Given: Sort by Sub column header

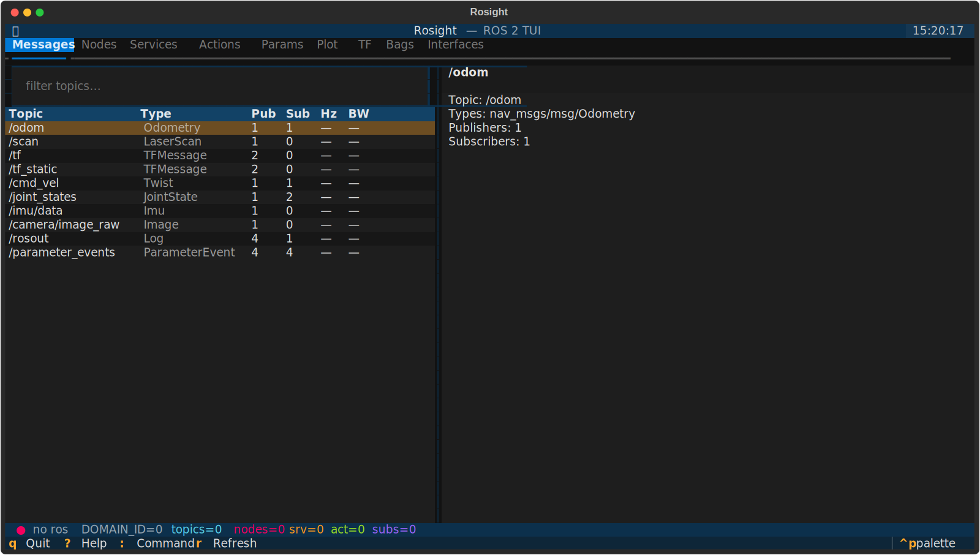Looking at the screenshot, I should click(x=298, y=114).
